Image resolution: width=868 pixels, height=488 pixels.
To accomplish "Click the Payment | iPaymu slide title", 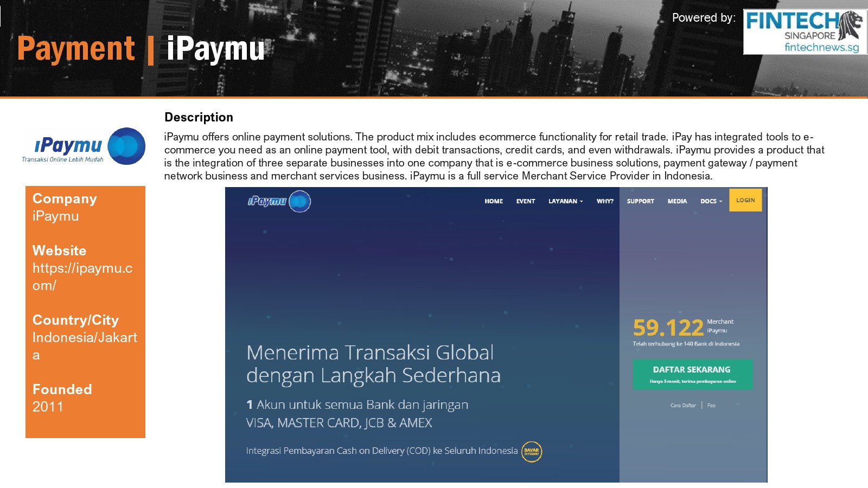I will coord(141,49).
